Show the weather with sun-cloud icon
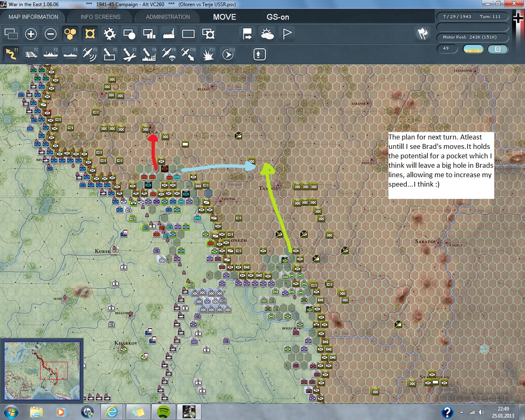Screen dimensions: 525x420 [267, 34]
